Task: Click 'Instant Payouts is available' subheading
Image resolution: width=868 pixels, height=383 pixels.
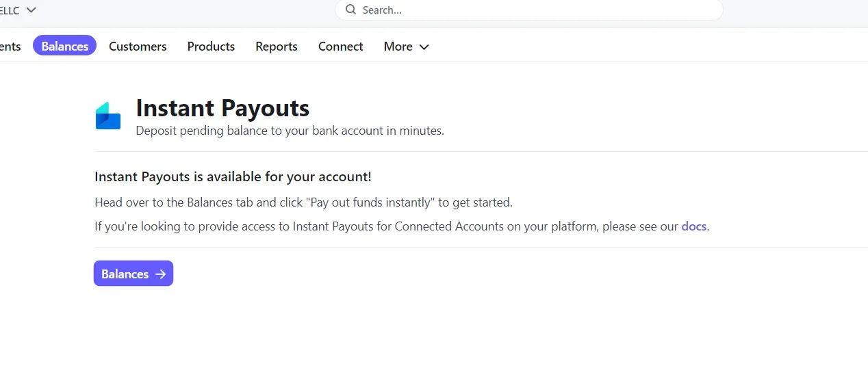Action: [x=233, y=177]
